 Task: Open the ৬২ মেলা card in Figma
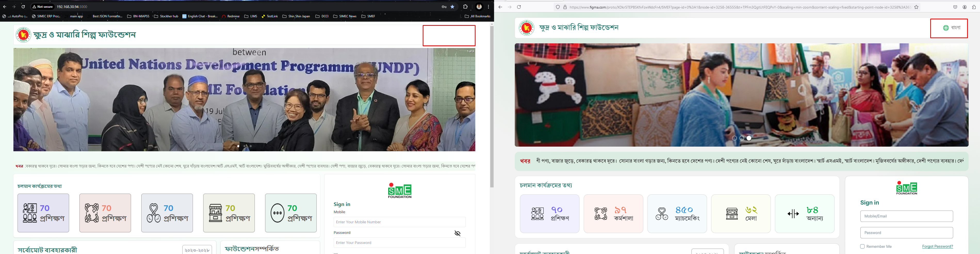[741, 214]
